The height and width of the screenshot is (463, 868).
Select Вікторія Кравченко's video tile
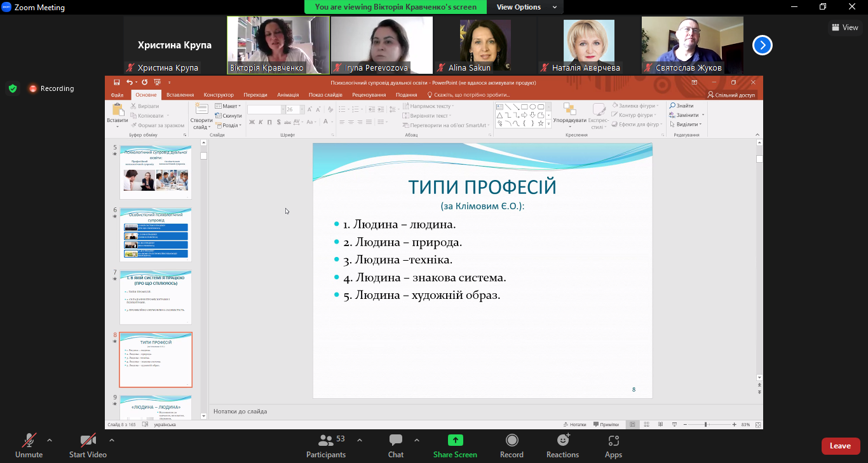coord(278,45)
